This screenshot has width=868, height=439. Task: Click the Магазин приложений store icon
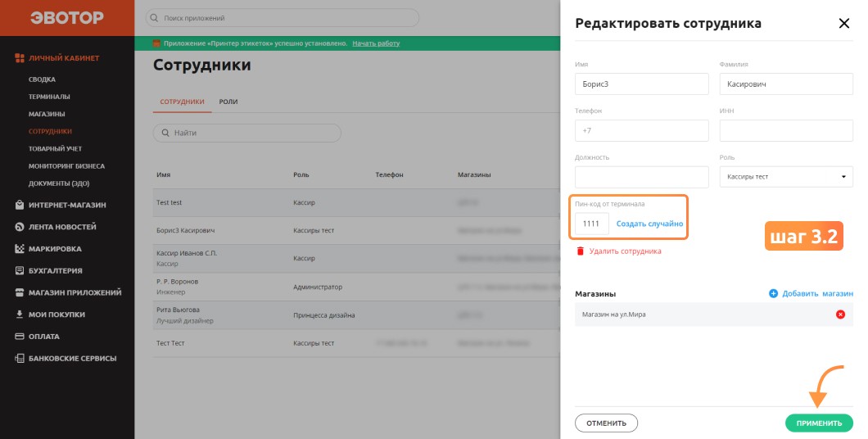[20, 292]
